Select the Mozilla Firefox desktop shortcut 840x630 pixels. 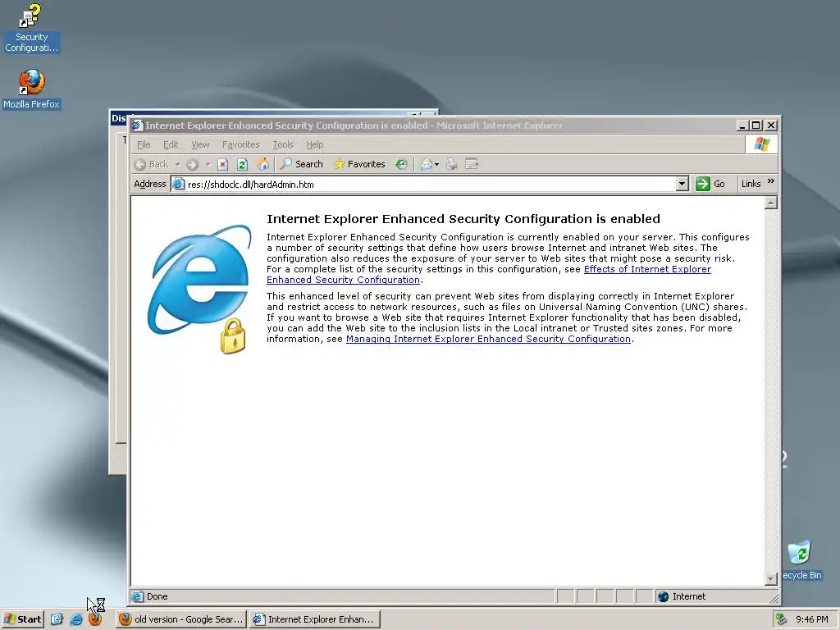(x=31, y=89)
